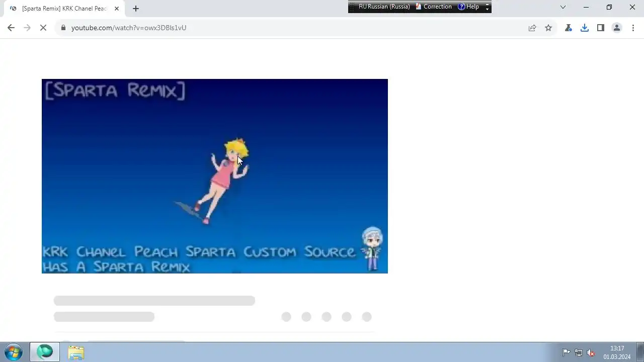
Task: Stop loading the page
Action: [x=43, y=28]
